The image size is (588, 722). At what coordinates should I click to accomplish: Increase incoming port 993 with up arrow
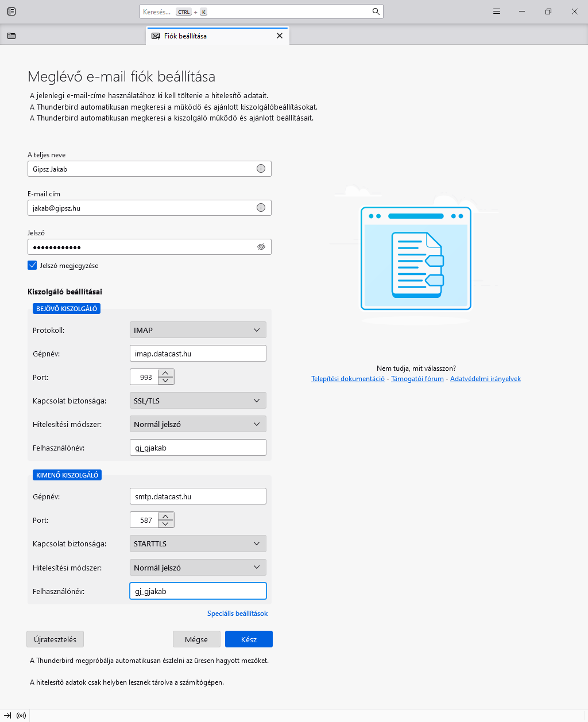click(x=165, y=373)
